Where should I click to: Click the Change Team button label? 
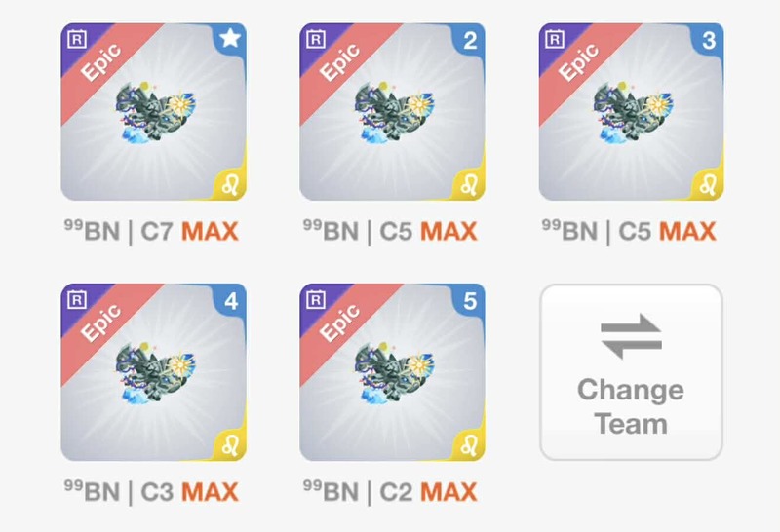click(x=631, y=406)
